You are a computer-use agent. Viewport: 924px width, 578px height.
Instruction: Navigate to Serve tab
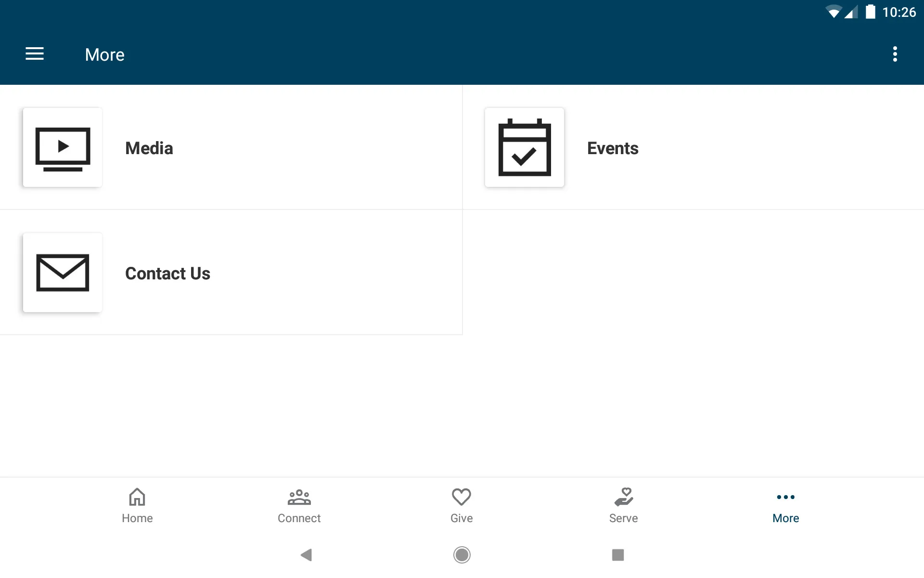(623, 505)
